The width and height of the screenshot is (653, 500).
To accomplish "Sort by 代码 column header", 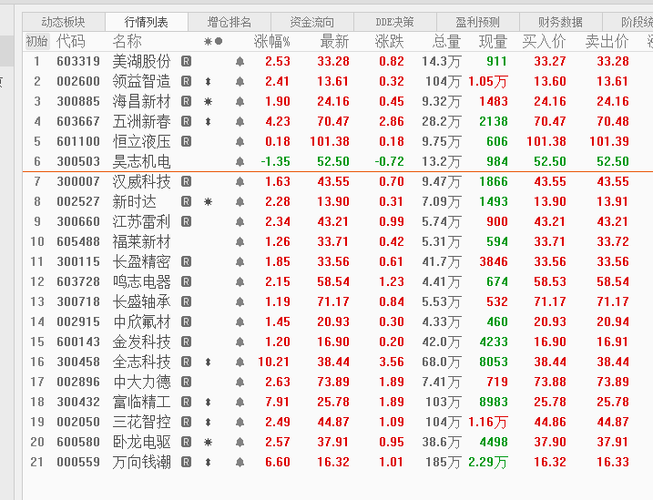I will point(71,42).
